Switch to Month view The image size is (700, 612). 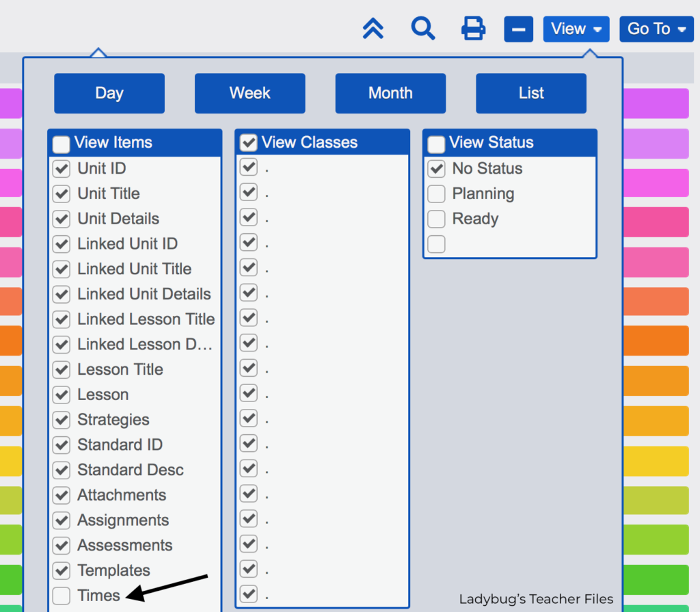[x=390, y=94]
